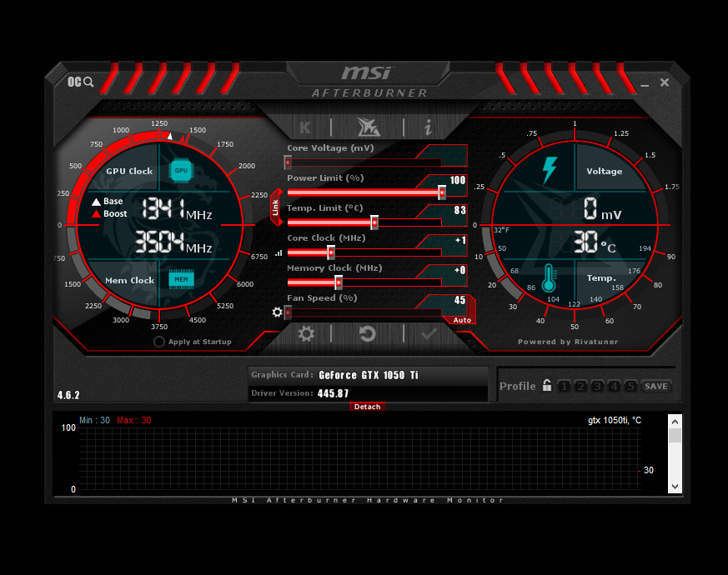
Task: Click the teal MEM chip icon
Action: click(181, 279)
